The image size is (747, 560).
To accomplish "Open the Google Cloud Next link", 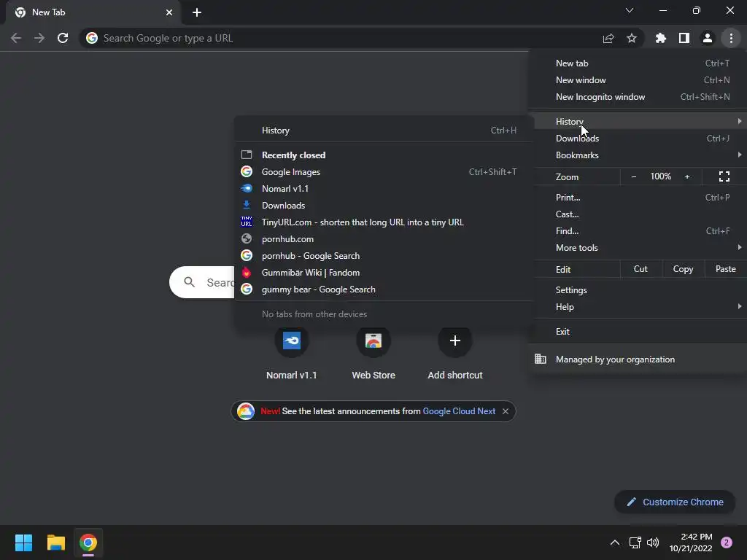I will [459, 411].
